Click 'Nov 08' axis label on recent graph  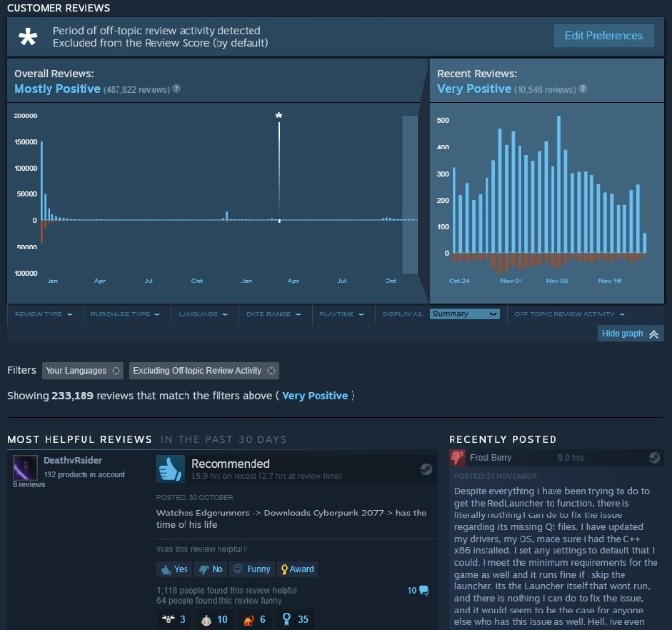pyautogui.click(x=557, y=281)
